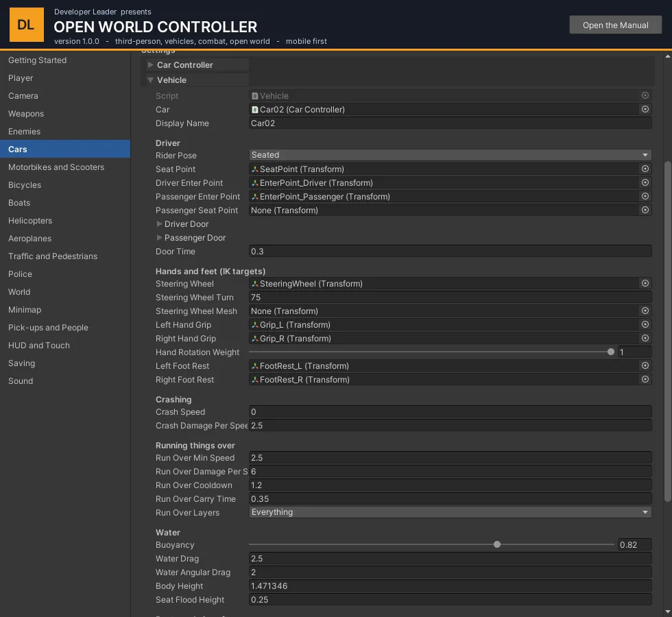Screen dimensions: 672x617
Task: Edit the Door Time value
Action: pyautogui.click(x=450, y=252)
